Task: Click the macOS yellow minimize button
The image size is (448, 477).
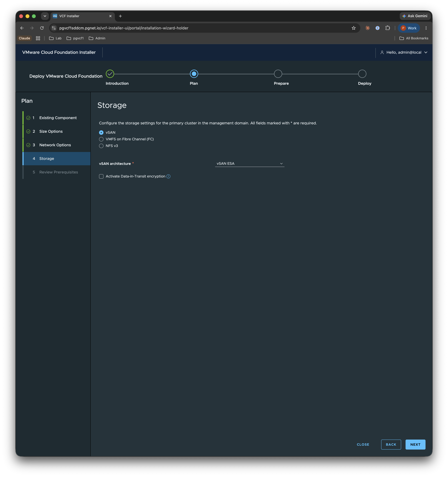Action: tap(27, 16)
